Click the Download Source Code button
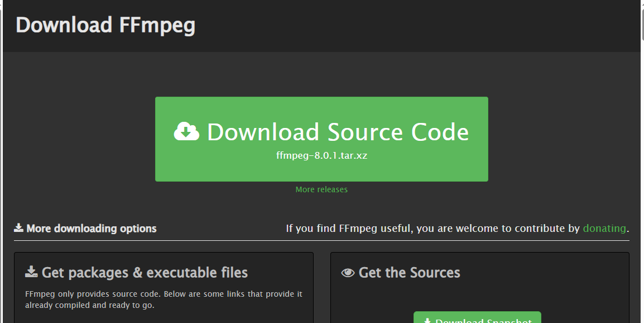This screenshot has height=323, width=644. pos(321,139)
